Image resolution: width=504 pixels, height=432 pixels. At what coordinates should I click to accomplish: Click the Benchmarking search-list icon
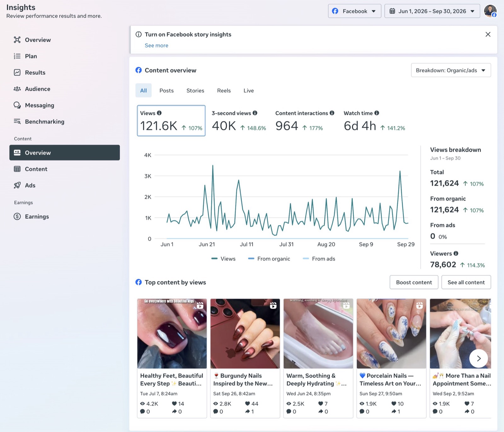click(17, 122)
